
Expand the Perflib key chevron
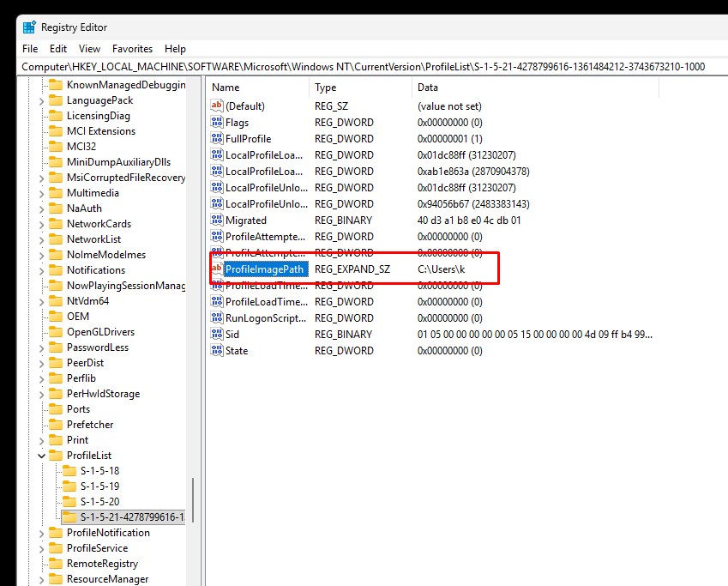[x=41, y=378]
